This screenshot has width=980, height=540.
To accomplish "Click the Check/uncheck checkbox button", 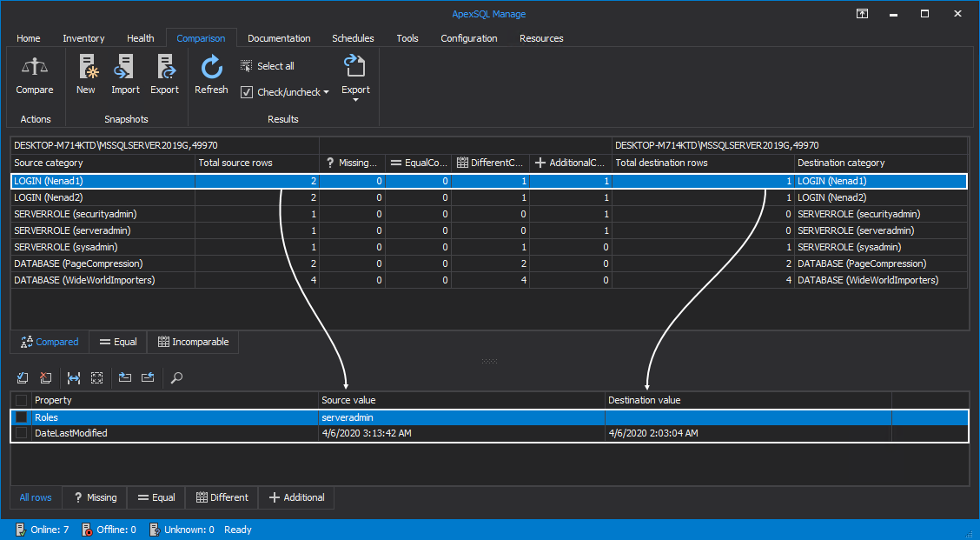I will coord(247,92).
